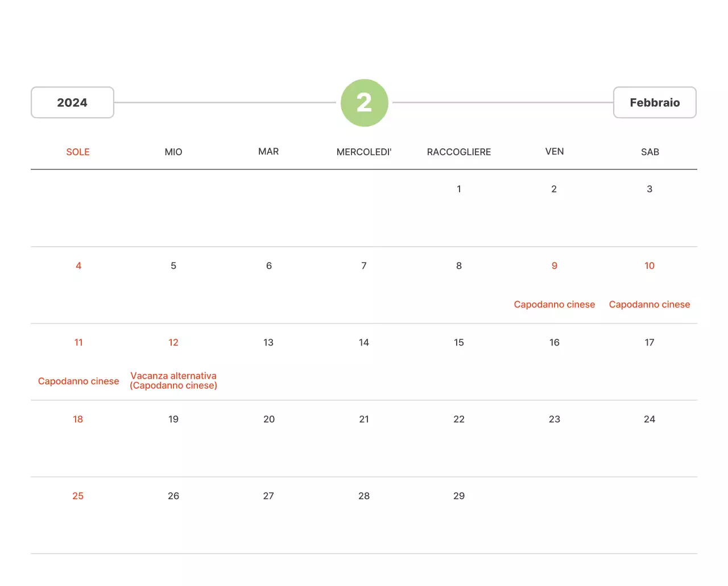The image size is (728, 586).
Task: Open Capodanno cinese event under date 11
Action: click(x=78, y=381)
